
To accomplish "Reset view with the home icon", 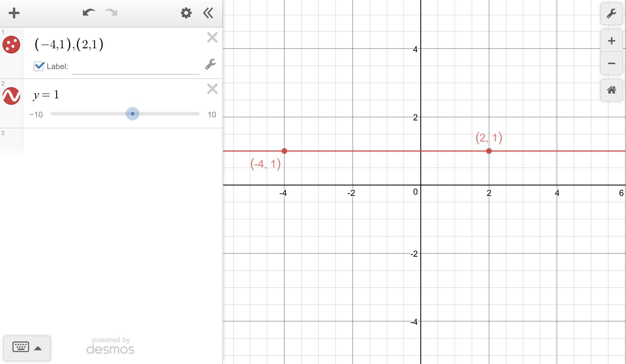I will coord(611,90).
